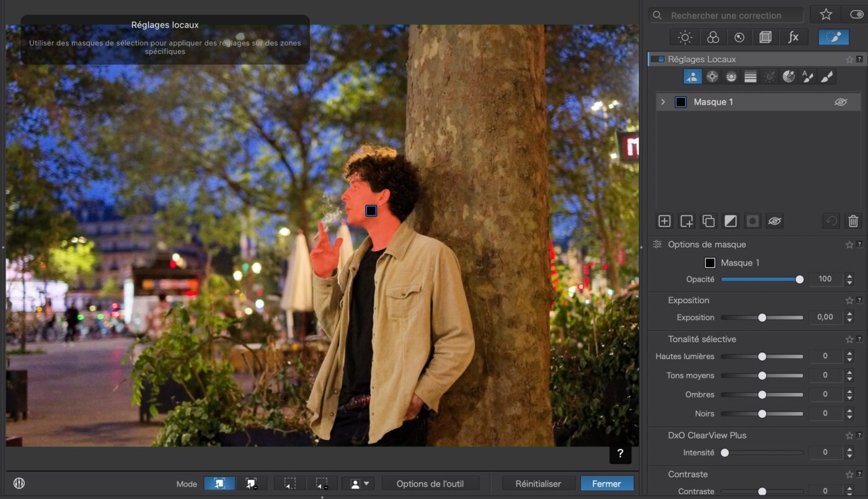This screenshot has width=868, height=499.
Task: Delete the selected mask with trash icon
Action: [x=853, y=221]
